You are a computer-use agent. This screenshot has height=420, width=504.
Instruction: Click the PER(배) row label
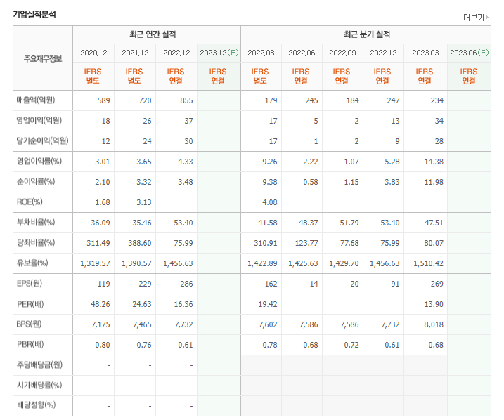30,303
